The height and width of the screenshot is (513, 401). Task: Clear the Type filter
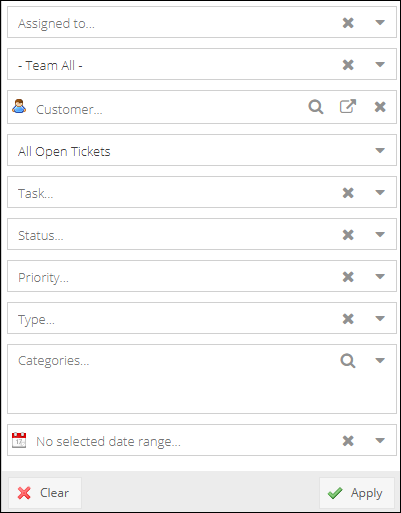click(348, 319)
